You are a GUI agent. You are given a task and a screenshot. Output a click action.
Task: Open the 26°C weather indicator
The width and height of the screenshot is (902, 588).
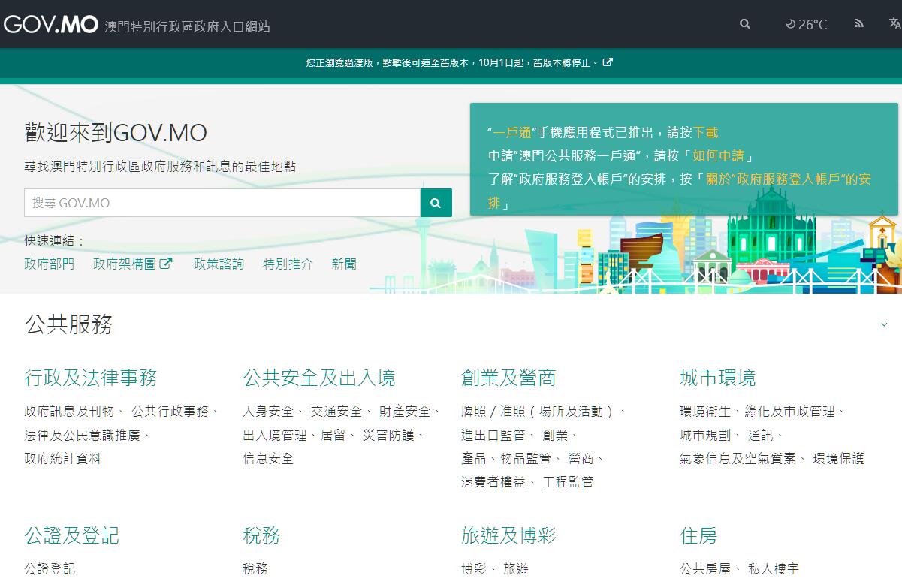coord(806,24)
